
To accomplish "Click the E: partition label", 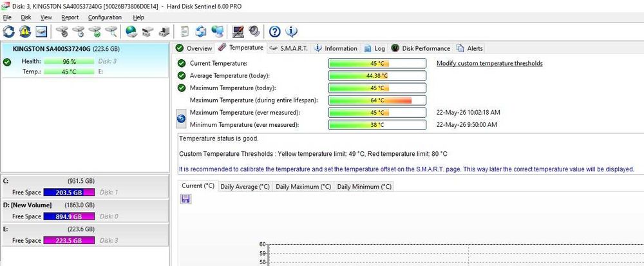I will point(5,229).
